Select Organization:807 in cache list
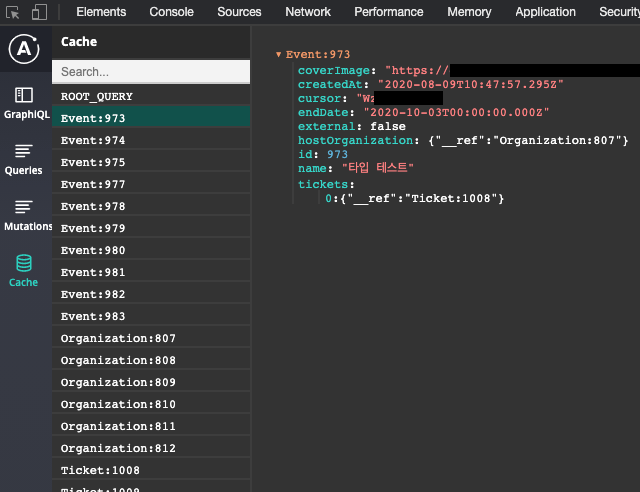Image resolution: width=640 pixels, height=492 pixels. pos(151,339)
